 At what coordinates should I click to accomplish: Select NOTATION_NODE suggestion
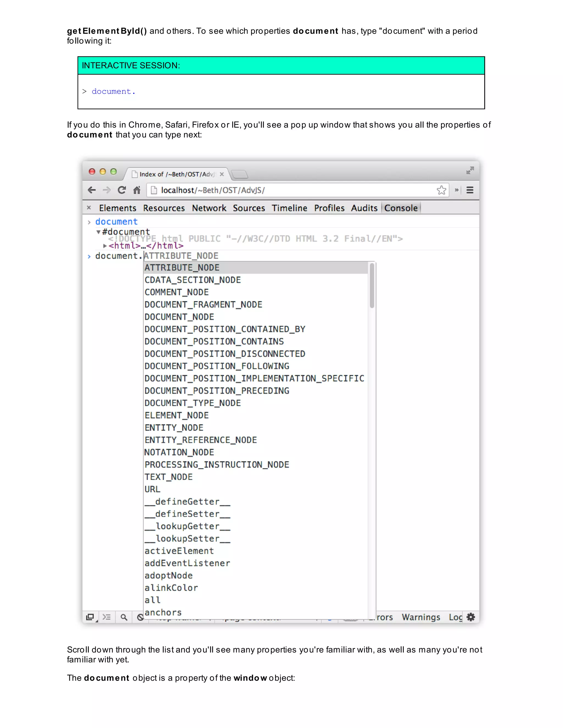(256, 453)
